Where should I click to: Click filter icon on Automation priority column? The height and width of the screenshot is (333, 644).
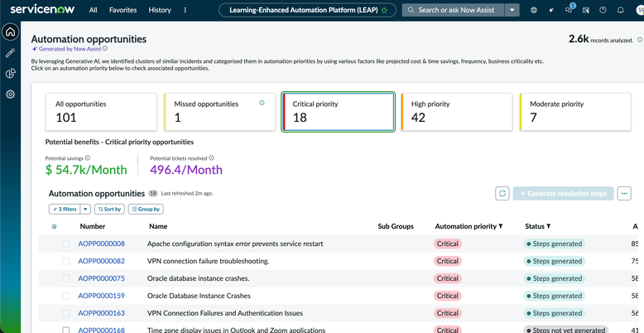[501, 226]
